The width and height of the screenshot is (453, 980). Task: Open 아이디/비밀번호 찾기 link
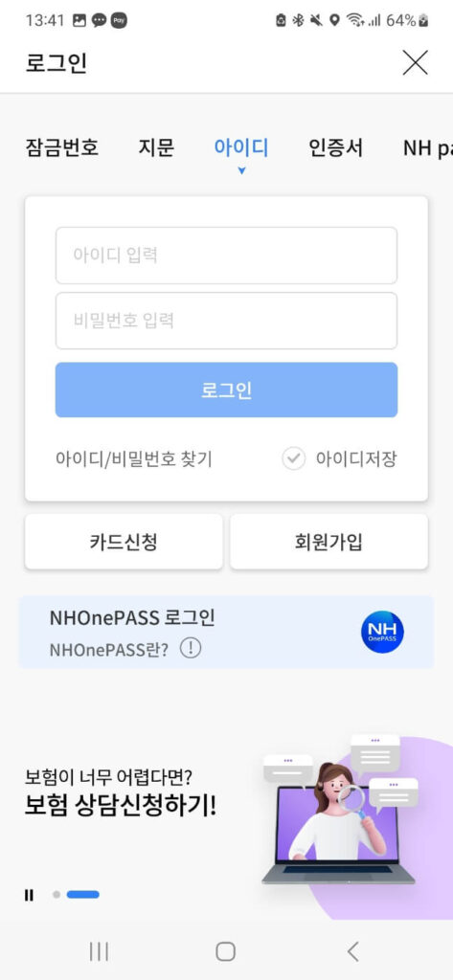[x=134, y=459]
